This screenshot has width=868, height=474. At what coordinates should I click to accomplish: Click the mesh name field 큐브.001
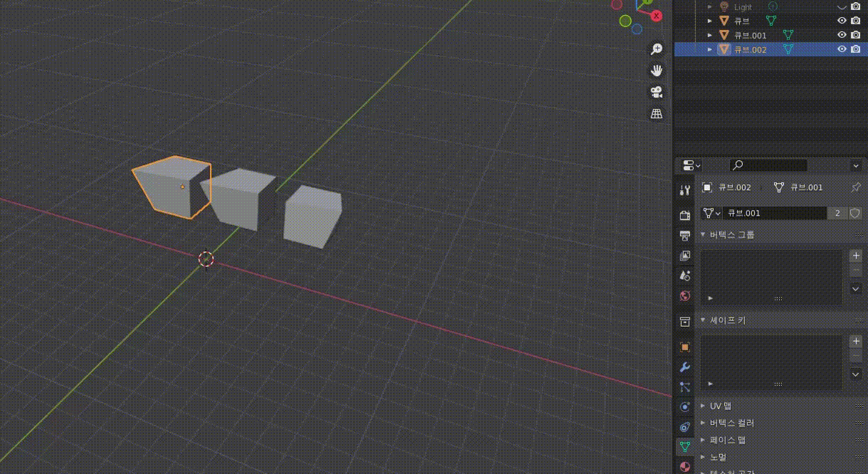775,213
